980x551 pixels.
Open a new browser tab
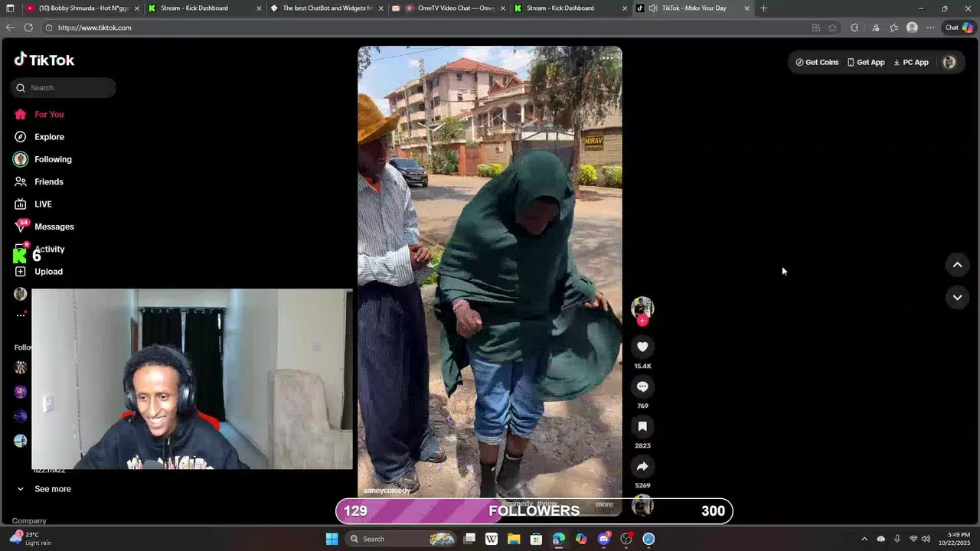(763, 8)
